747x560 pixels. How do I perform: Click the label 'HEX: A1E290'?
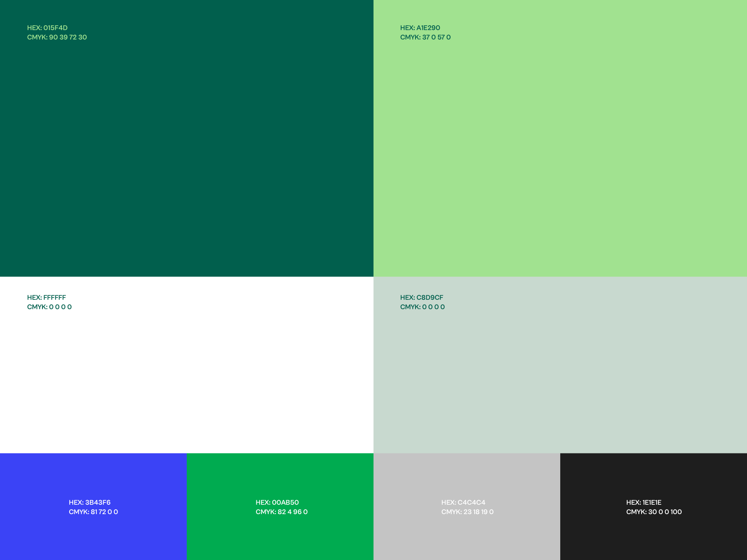point(420,28)
